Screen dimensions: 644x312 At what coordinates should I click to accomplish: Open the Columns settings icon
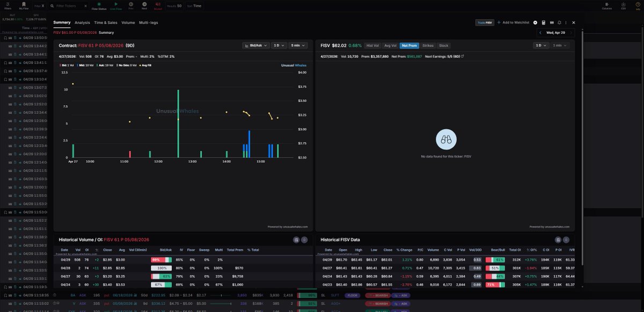pos(607,4)
